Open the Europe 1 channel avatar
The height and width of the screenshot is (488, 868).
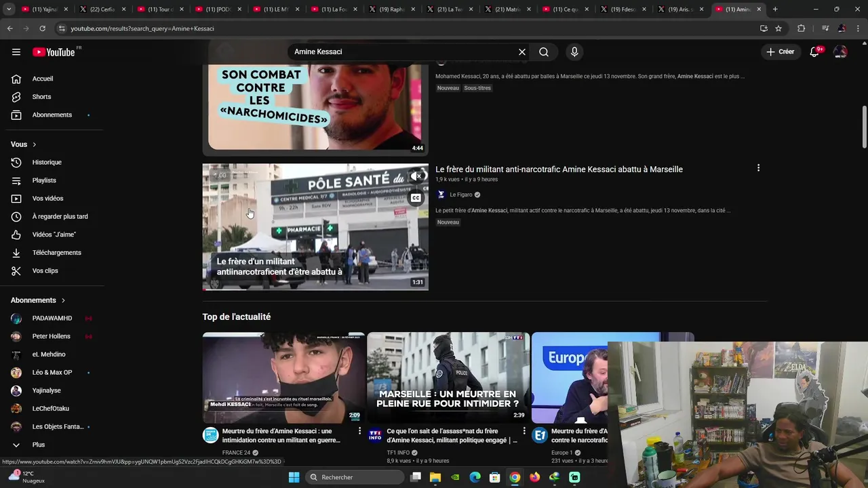(x=540, y=435)
